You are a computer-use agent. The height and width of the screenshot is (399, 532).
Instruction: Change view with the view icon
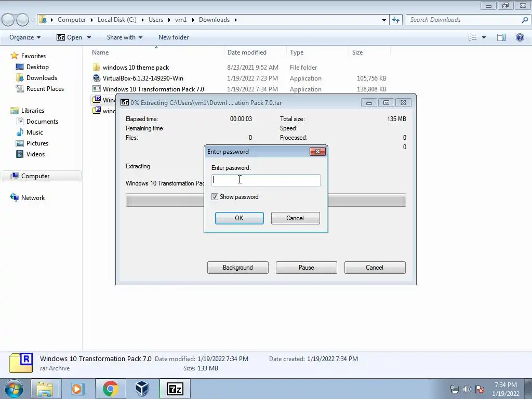tap(472, 37)
